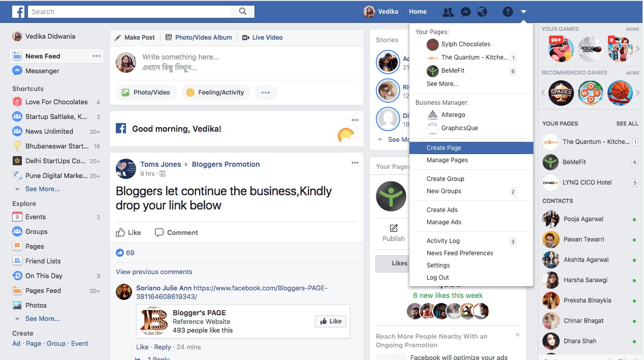644x360 pixels.
Task: Open the Messenger icon in top bar
Action: pyautogui.click(x=465, y=12)
